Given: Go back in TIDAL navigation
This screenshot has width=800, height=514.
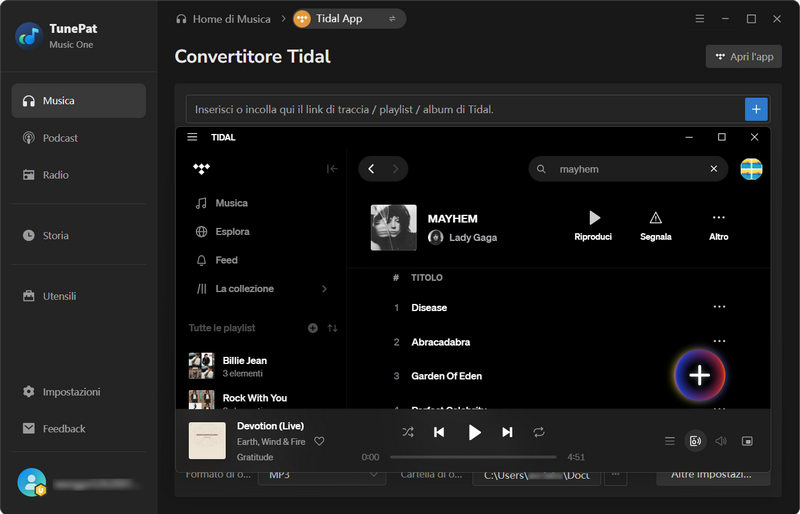Looking at the screenshot, I should (371, 169).
